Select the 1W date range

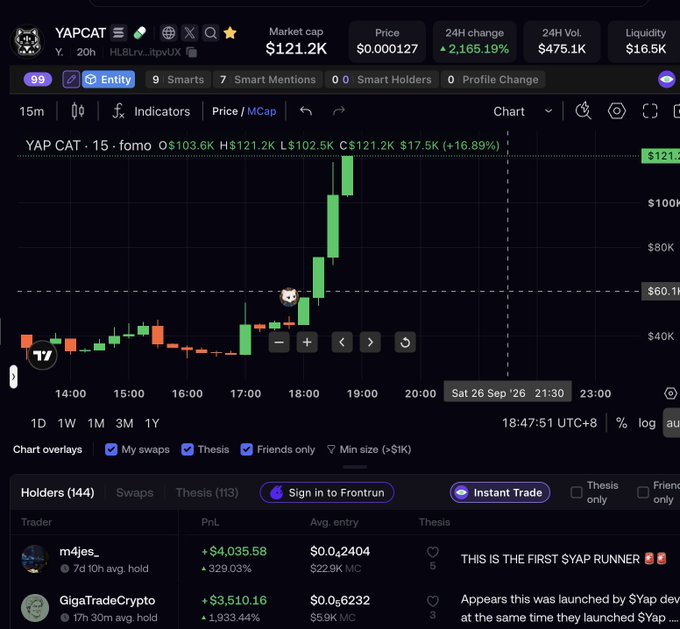click(67, 423)
